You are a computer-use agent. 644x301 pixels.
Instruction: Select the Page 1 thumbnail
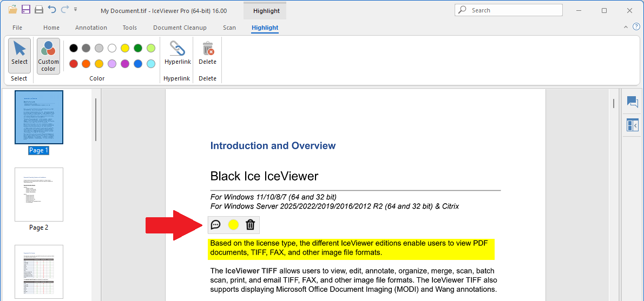click(39, 117)
